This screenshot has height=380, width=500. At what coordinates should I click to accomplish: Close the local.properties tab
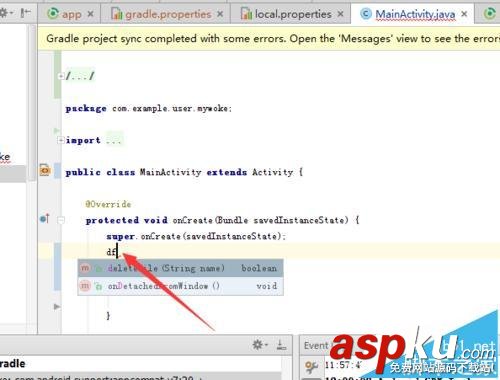[340, 14]
